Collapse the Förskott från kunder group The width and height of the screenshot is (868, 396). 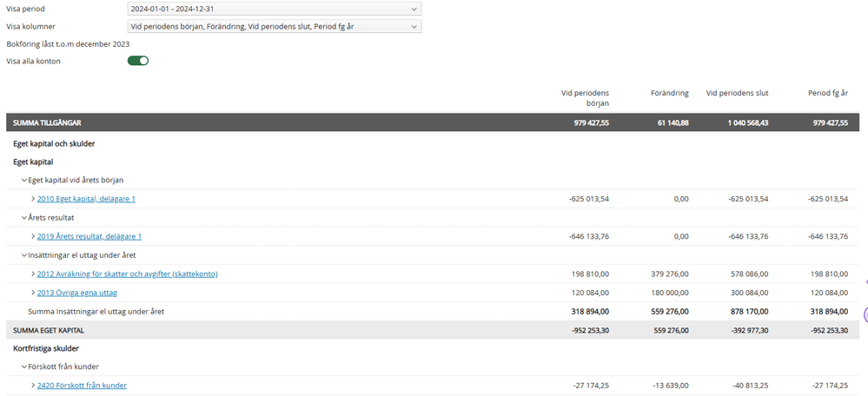pyautogui.click(x=24, y=366)
